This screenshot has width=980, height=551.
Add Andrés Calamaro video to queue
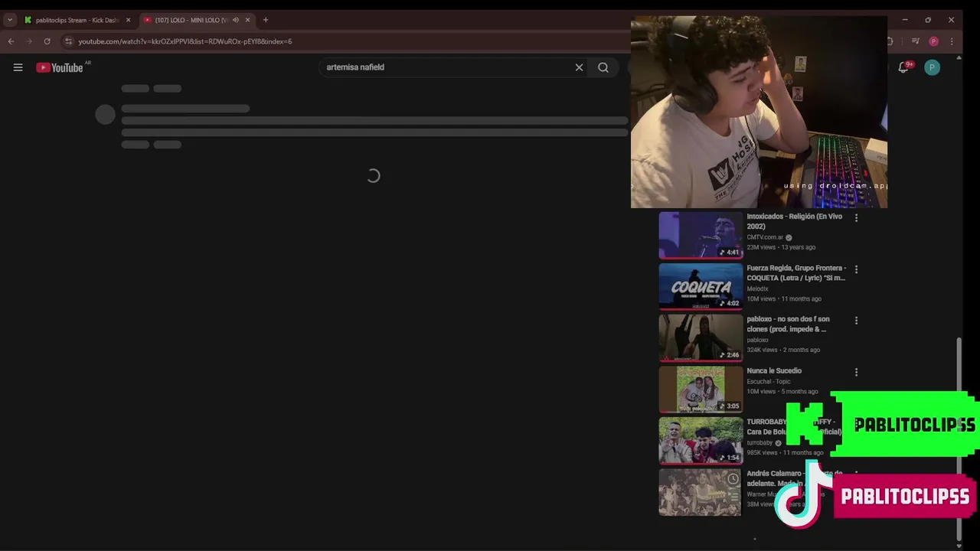click(733, 496)
